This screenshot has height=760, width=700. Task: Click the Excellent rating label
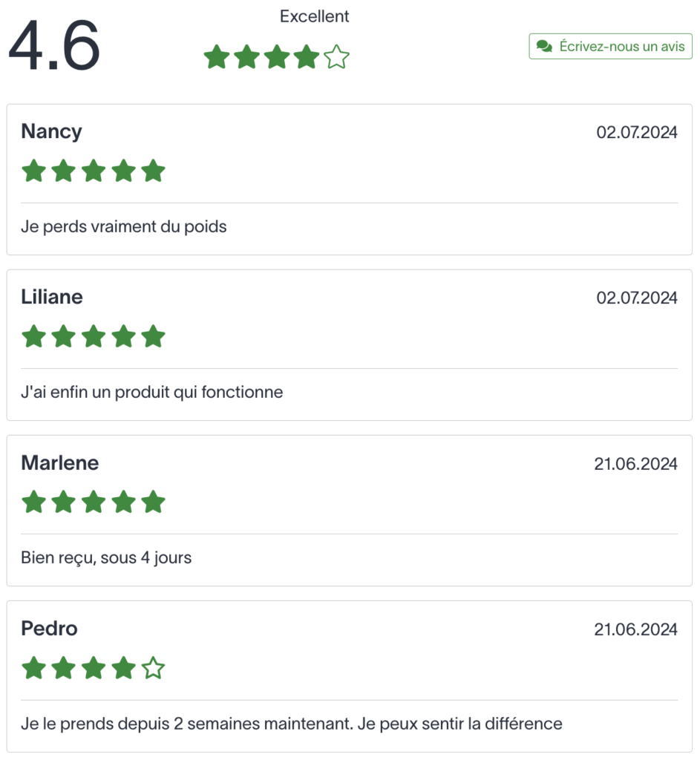[314, 16]
